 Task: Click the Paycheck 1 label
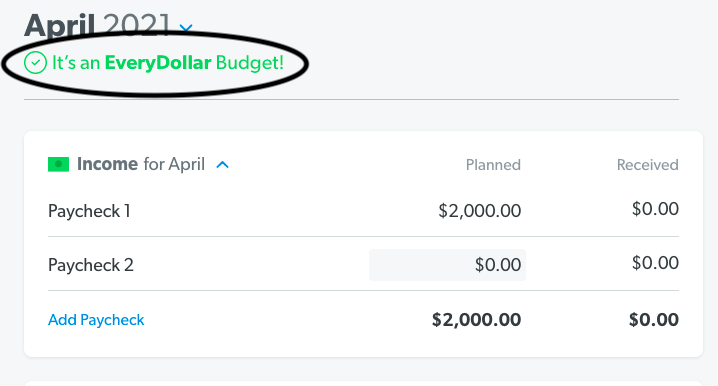(89, 211)
